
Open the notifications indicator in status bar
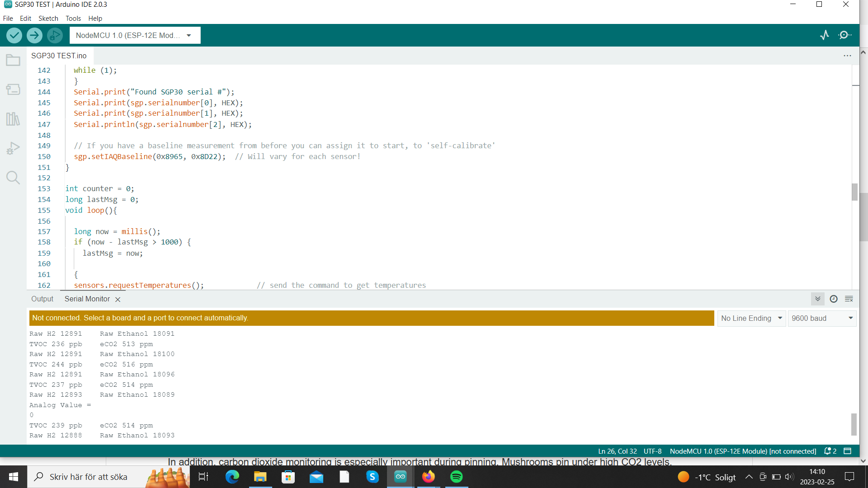(830, 451)
